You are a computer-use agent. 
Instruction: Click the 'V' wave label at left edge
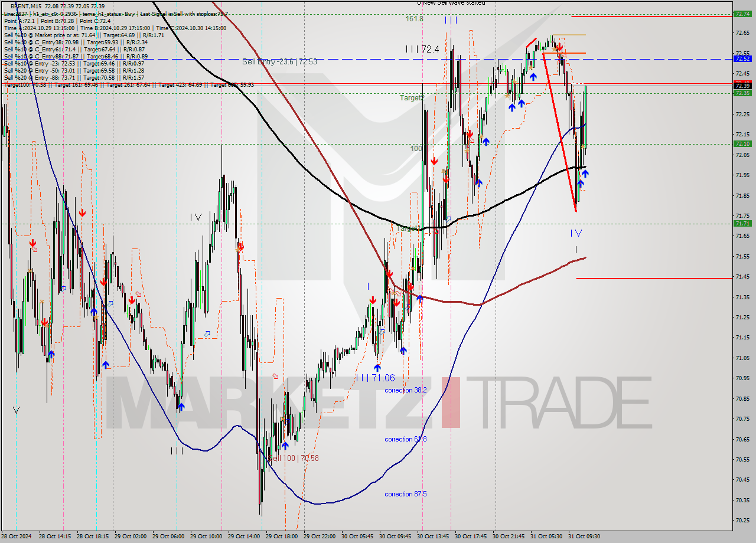16,410
